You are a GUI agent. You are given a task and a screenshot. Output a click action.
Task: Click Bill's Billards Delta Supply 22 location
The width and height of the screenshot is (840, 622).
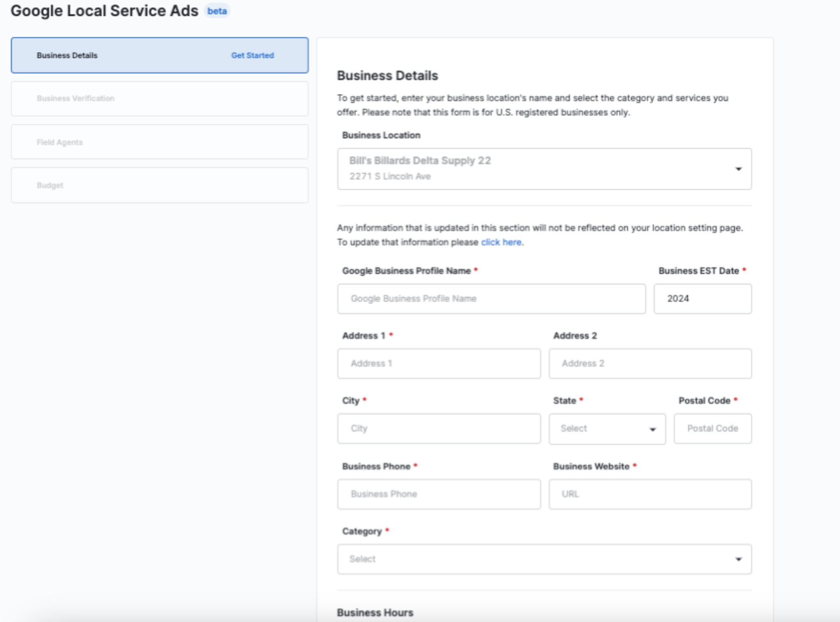click(420, 161)
